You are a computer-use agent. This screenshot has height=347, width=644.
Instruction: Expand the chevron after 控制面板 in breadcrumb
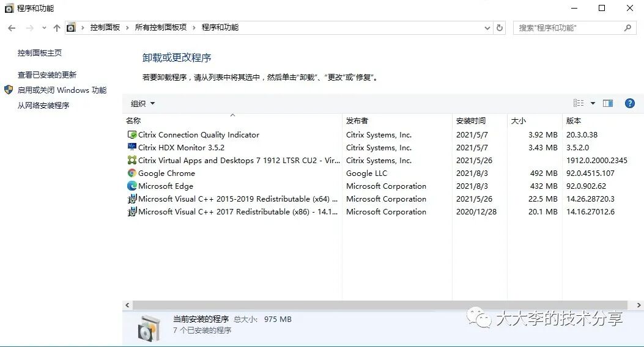(127, 27)
